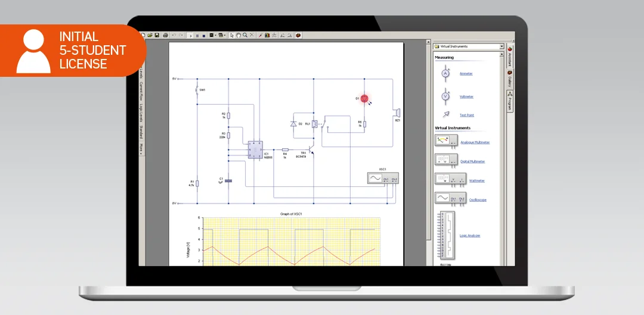Click the Save disk icon
Screen dimensions: 644x315
tap(157, 35)
